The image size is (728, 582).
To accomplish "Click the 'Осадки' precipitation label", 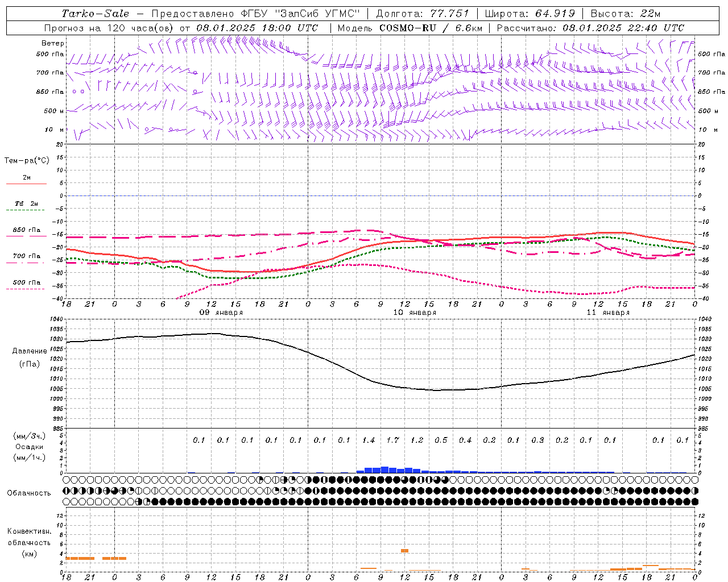I will coord(30,447).
